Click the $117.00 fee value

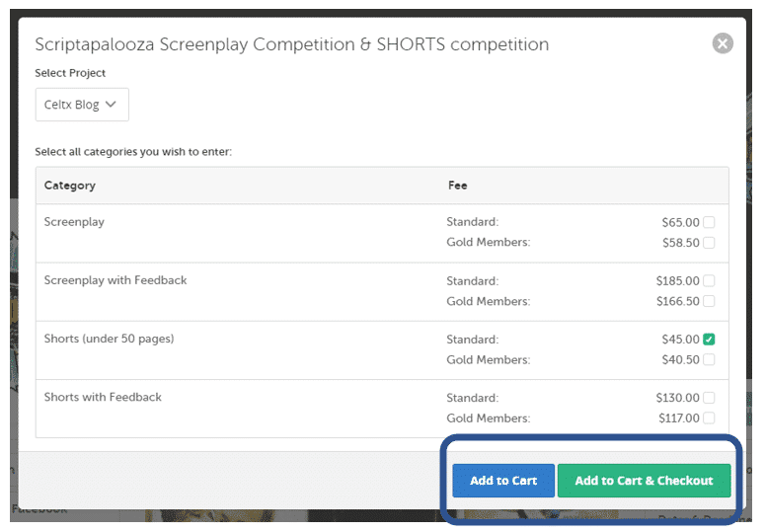pyautogui.click(x=679, y=418)
